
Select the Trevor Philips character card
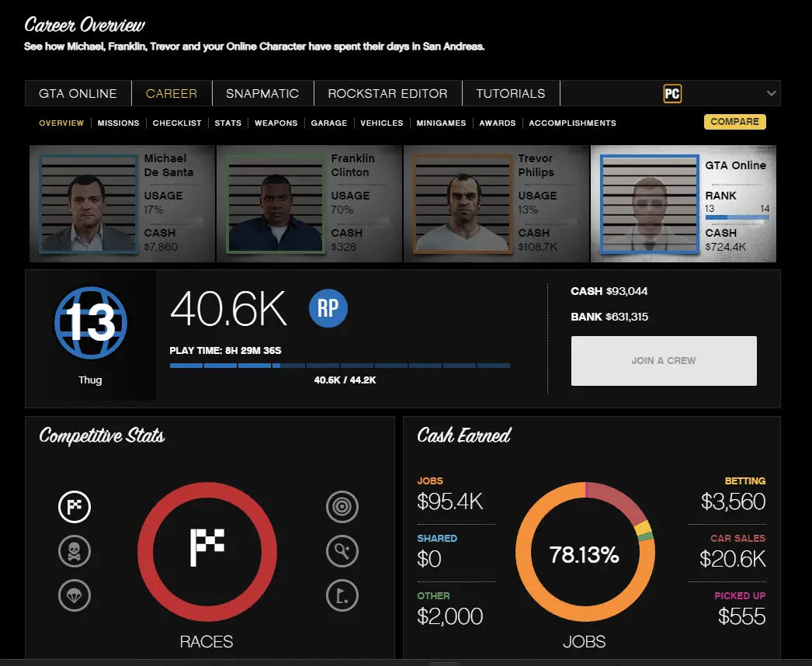496,203
